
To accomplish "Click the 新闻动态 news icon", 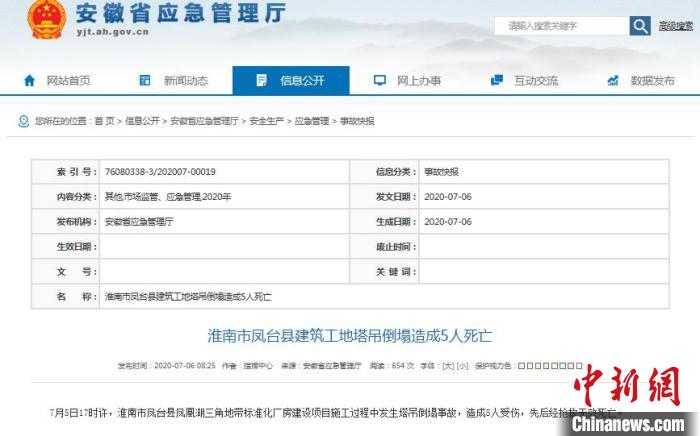I will (x=144, y=80).
